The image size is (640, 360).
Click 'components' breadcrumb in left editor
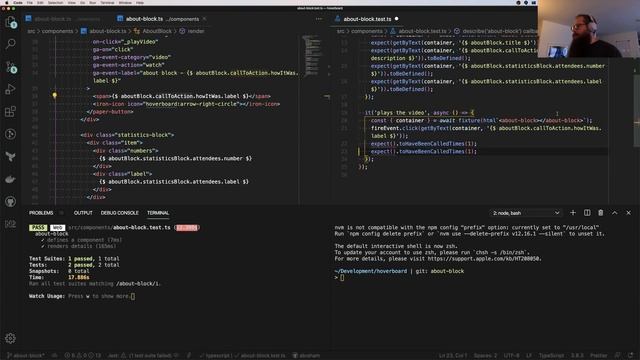point(57,31)
